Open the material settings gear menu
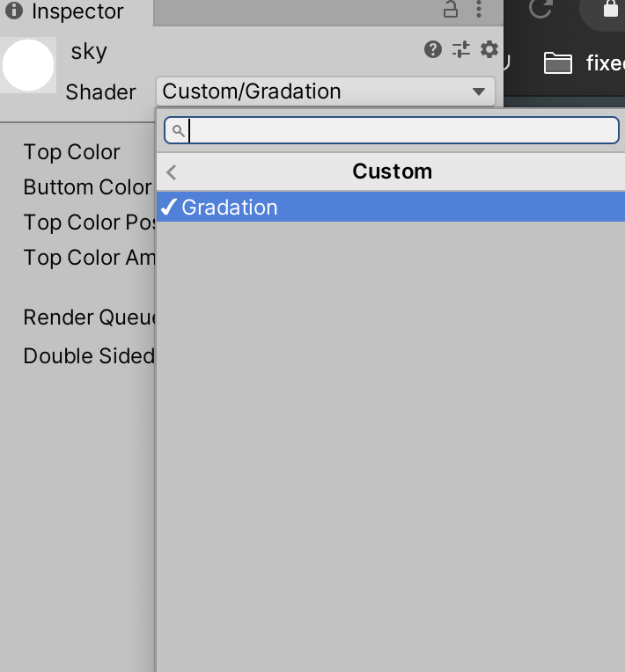This screenshot has height=672, width=625. (x=489, y=49)
